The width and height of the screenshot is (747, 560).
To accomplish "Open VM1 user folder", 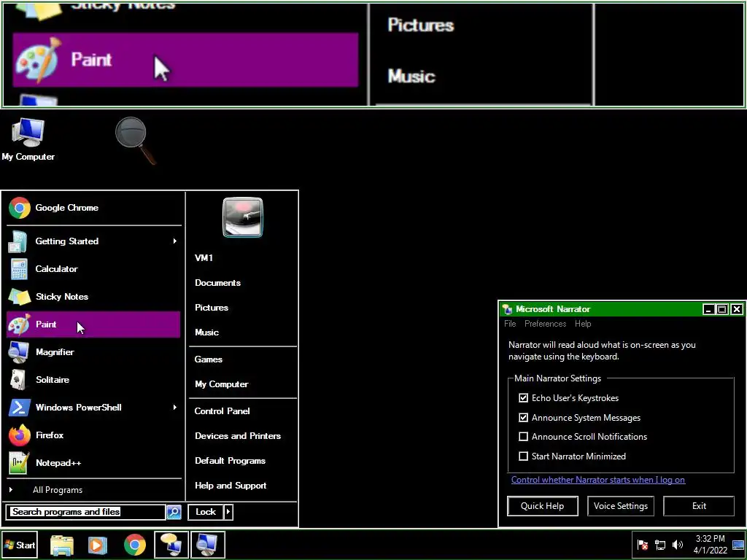I will click(x=204, y=258).
